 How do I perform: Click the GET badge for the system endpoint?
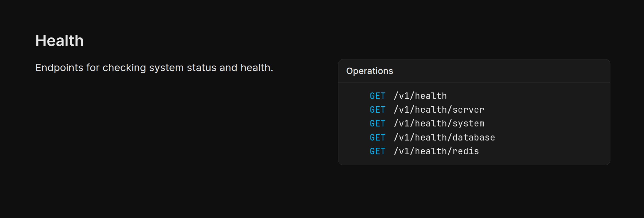pyautogui.click(x=377, y=124)
